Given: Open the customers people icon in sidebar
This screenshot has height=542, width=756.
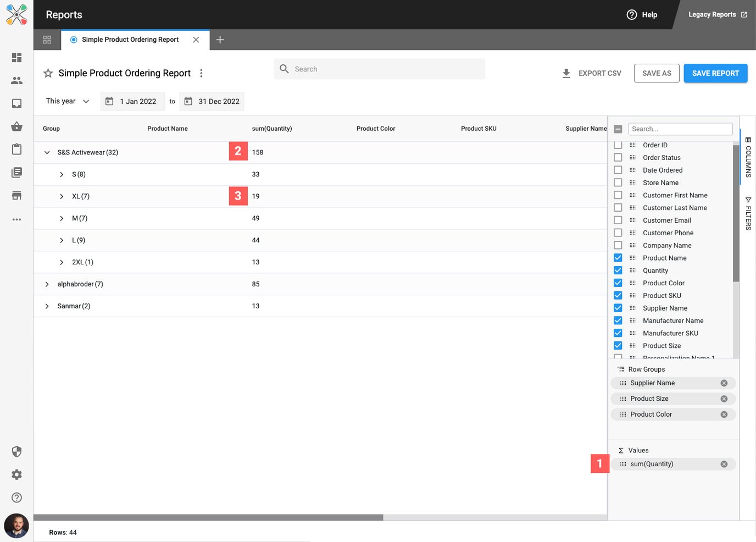Looking at the screenshot, I should (16, 81).
